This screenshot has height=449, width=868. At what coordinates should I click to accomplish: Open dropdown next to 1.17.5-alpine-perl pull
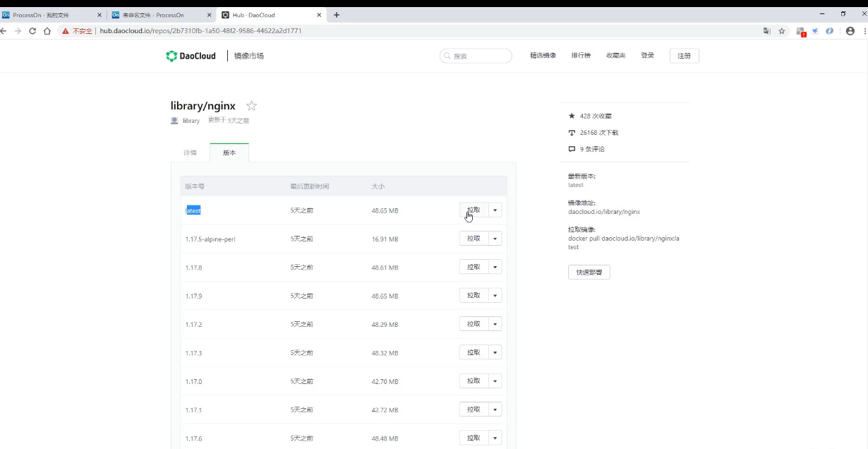[495, 239]
